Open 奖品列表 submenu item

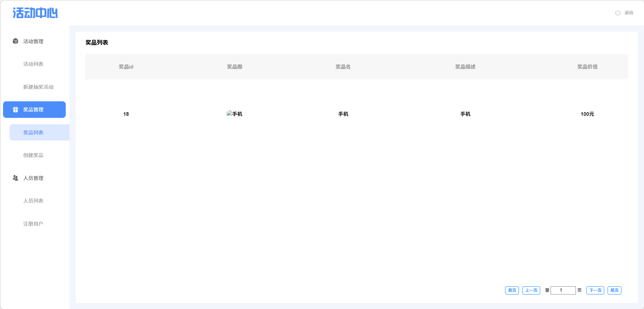coord(39,132)
